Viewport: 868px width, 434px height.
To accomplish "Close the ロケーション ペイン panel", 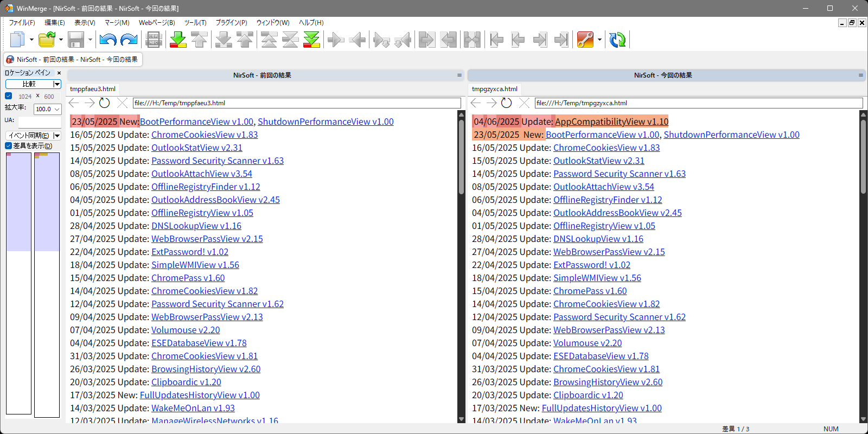I will (x=59, y=73).
